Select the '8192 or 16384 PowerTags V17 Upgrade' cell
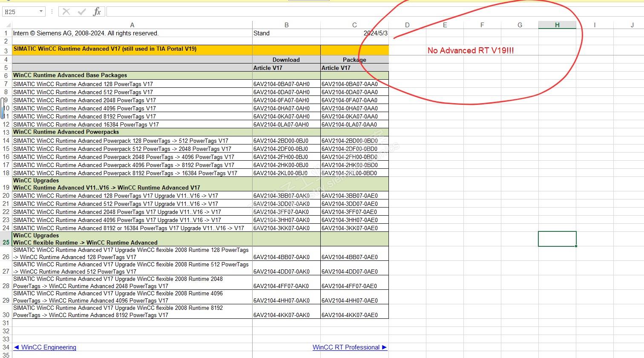This screenshot has height=358, width=644. point(132,228)
